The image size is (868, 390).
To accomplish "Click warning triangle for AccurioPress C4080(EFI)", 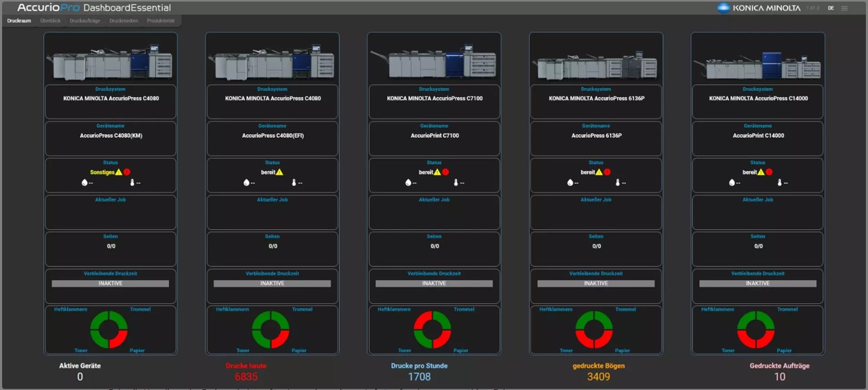I will click(x=279, y=172).
